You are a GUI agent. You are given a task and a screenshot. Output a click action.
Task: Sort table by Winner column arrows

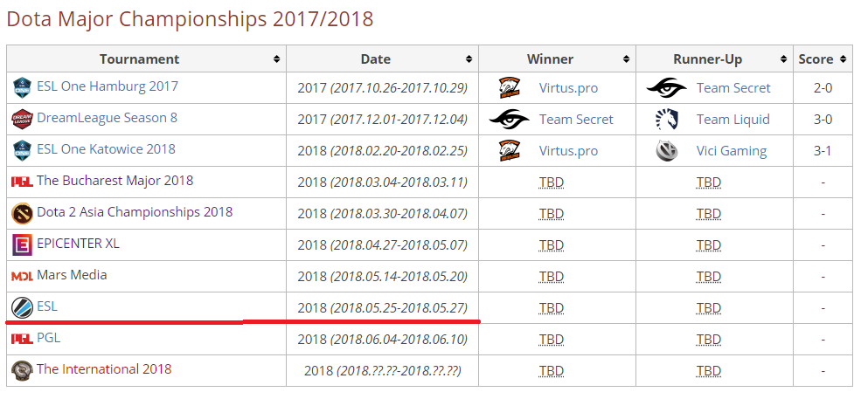click(x=626, y=59)
